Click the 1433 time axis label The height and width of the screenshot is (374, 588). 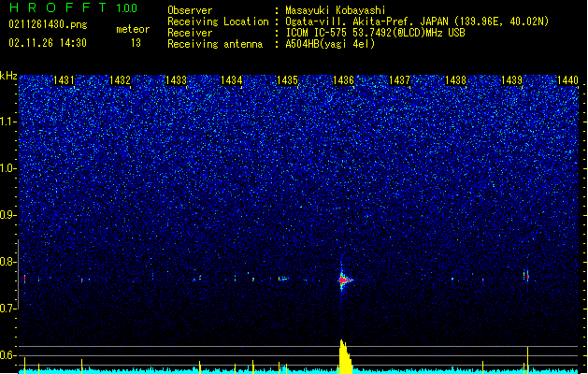pos(176,80)
